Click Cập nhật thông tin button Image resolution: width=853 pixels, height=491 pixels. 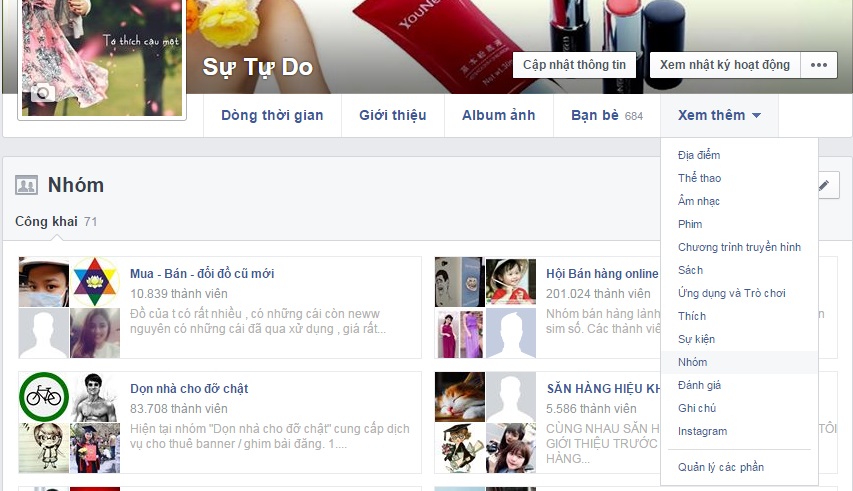click(574, 65)
